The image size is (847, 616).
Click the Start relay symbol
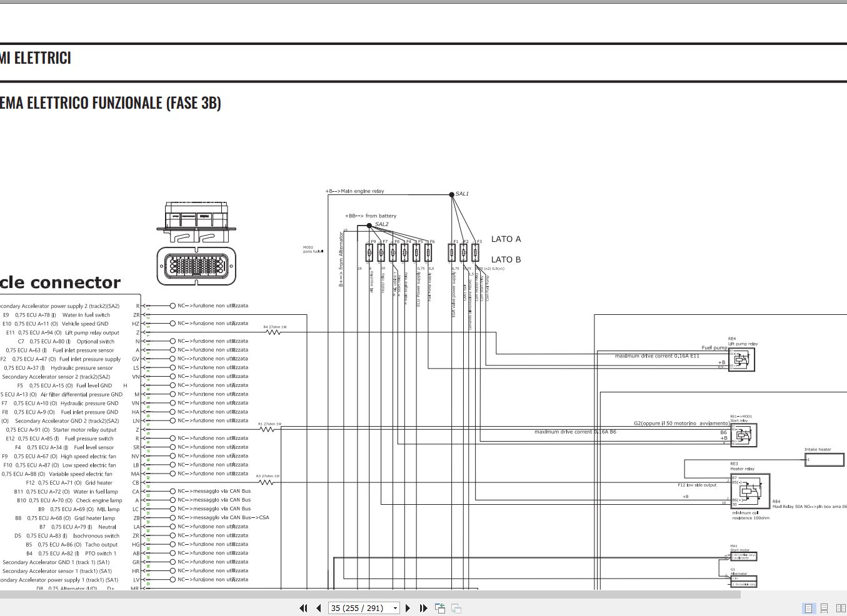click(x=743, y=435)
